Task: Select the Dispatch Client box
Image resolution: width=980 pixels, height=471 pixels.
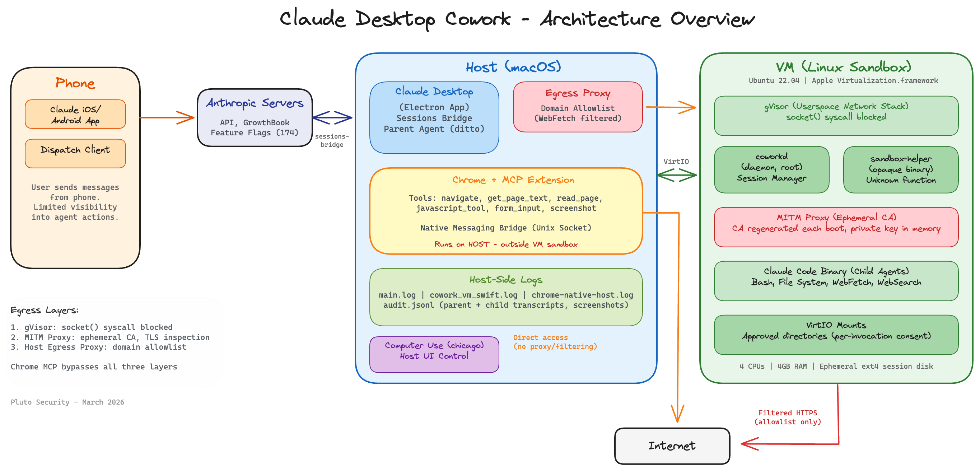Action: click(x=75, y=153)
